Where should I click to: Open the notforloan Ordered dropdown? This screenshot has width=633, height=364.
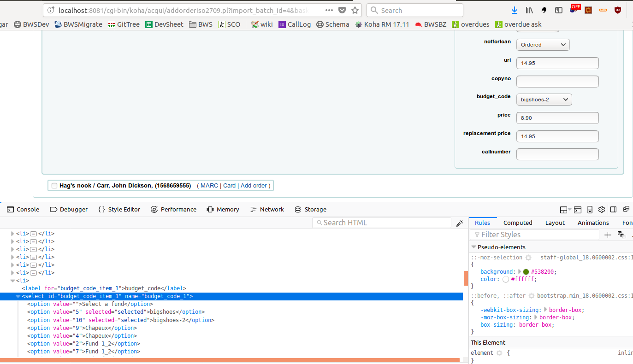[x=543, y=45]
